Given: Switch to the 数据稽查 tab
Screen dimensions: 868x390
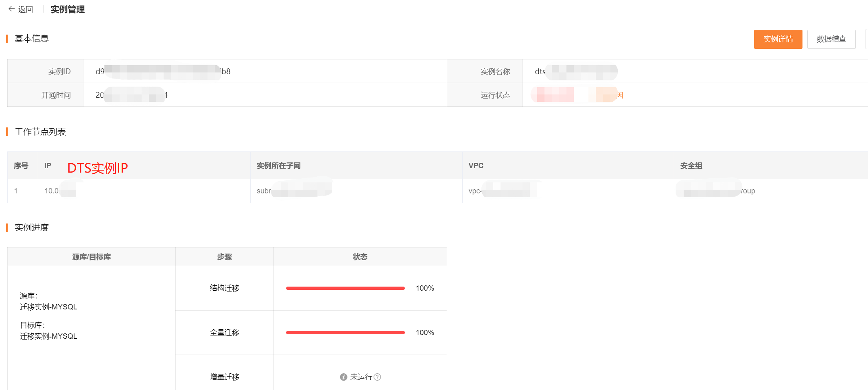Looking at the screenshot, I should click(831, 39).
